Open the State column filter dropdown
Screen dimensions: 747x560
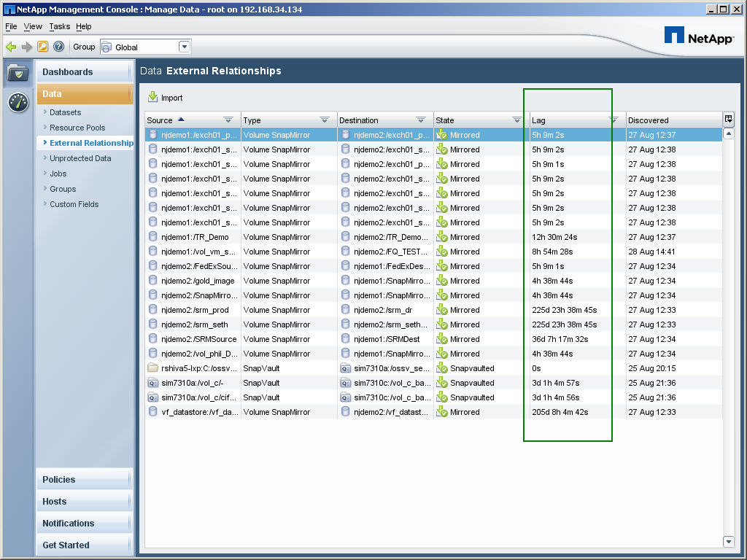tap(517, 120)
